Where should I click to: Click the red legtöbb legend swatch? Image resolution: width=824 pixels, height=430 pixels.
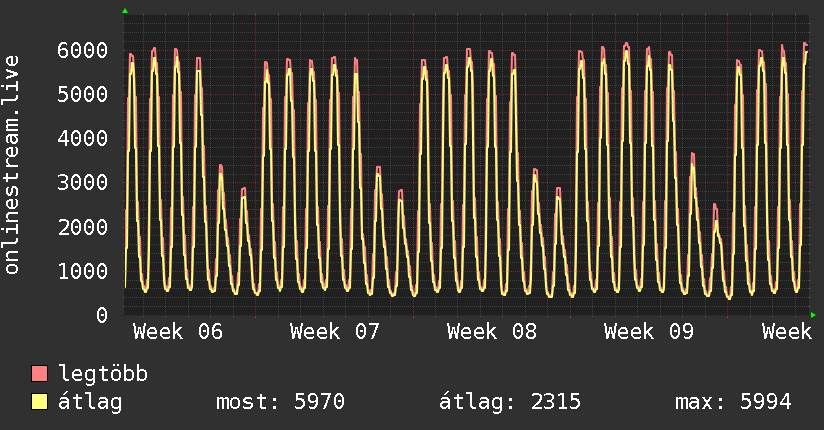[x=40, y=374]
